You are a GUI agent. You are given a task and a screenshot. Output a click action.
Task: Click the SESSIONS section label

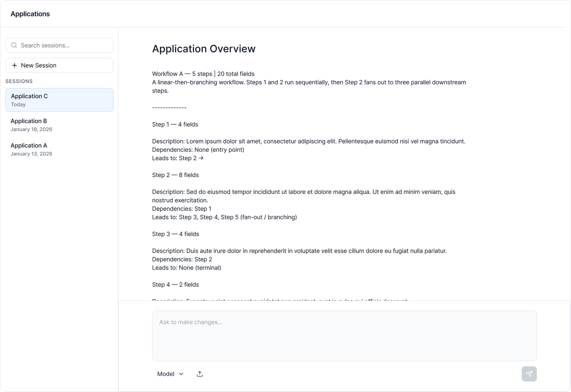tap(19, 81)
